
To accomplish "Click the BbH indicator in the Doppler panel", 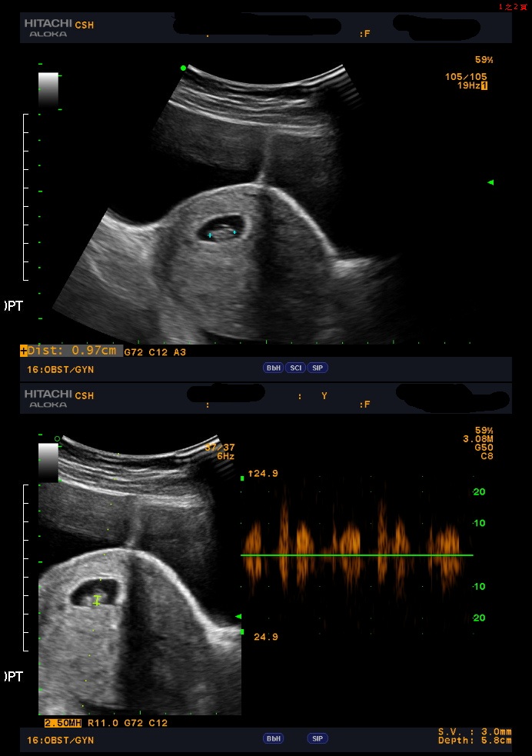I will [x=273, y=739].
